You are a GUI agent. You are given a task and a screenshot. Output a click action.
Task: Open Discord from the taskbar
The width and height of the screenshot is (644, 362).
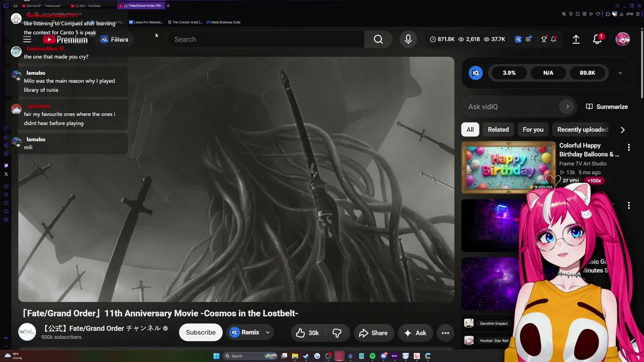pyautogui.click(x=383, y=356)
